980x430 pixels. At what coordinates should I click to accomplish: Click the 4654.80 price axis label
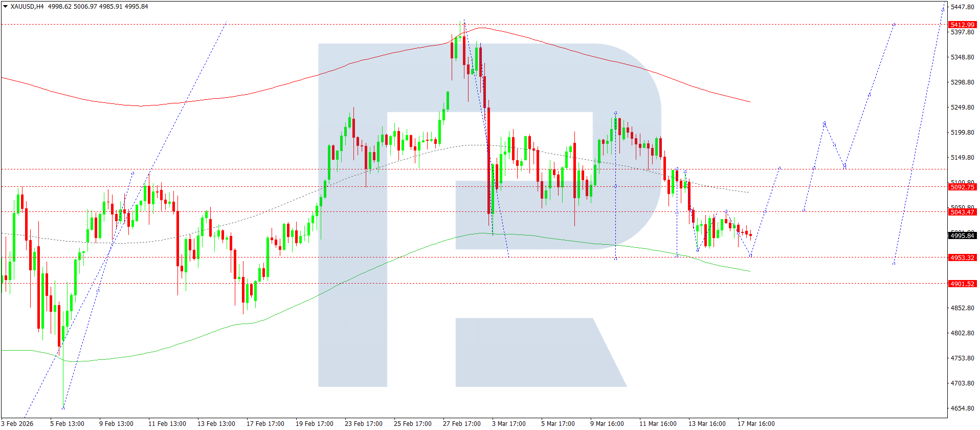point(962,408)
